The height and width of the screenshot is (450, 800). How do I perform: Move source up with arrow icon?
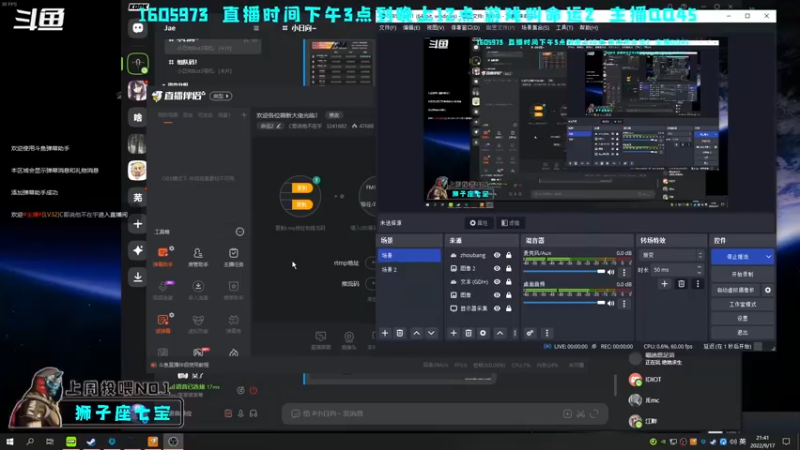pyautogui.click(x=500, y=333)
